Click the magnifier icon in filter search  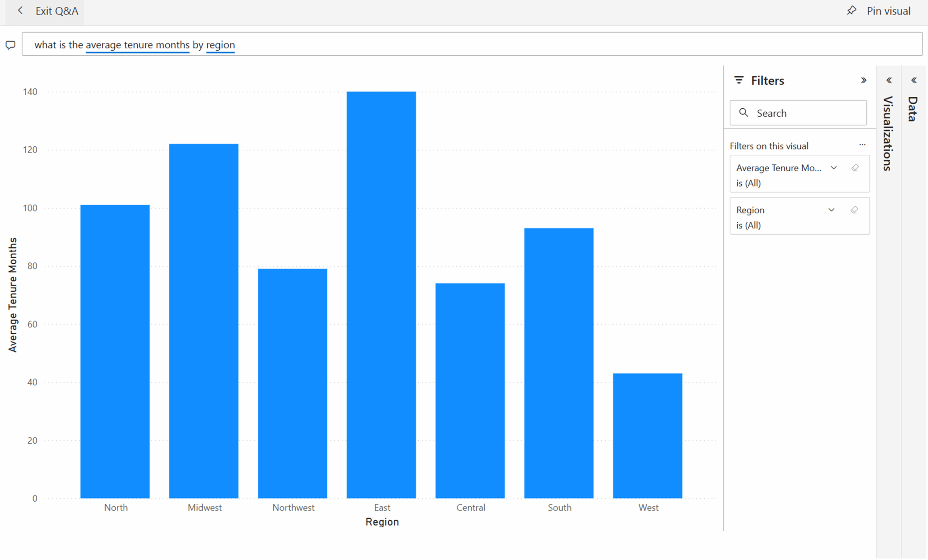743,113
